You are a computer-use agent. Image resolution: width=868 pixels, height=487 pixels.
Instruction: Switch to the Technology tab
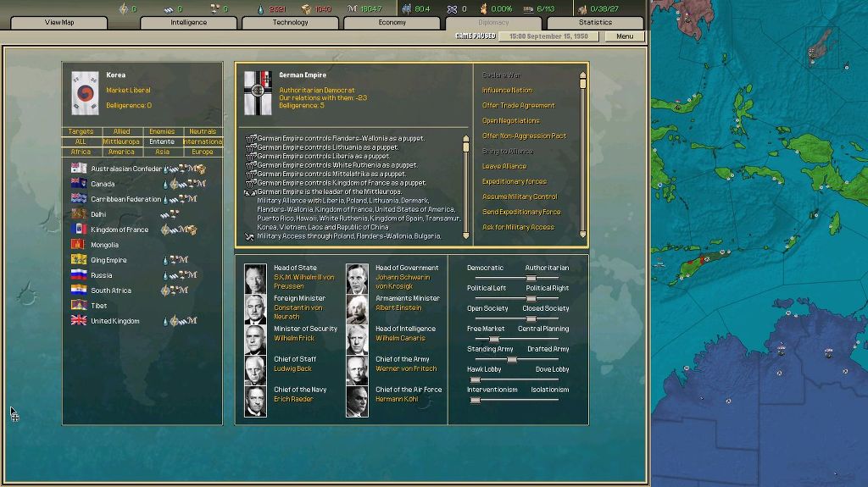[x=290, y=23]
